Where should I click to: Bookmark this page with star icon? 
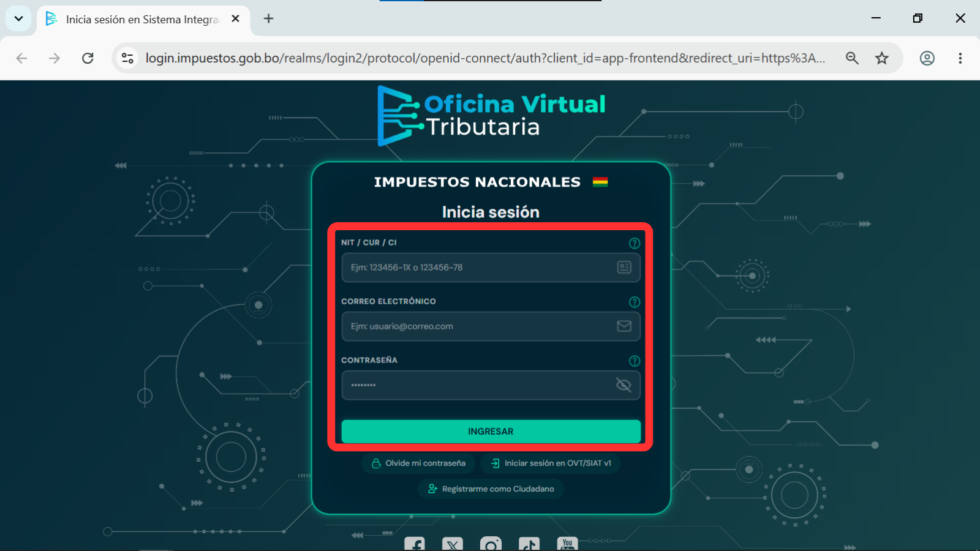[x=881, y=58]
